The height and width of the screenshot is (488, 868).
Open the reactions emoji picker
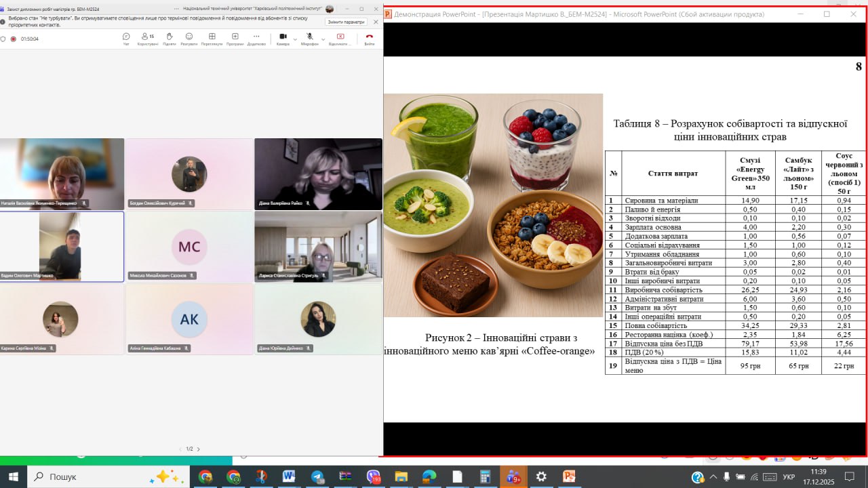click(189, 37)
